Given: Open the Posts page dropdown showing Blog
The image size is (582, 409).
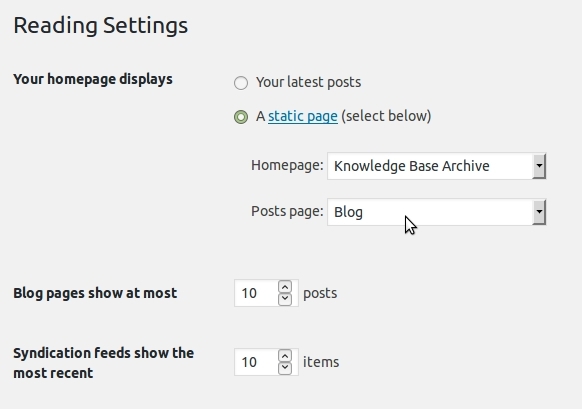Looking at the screenshot, I should 436,212.
